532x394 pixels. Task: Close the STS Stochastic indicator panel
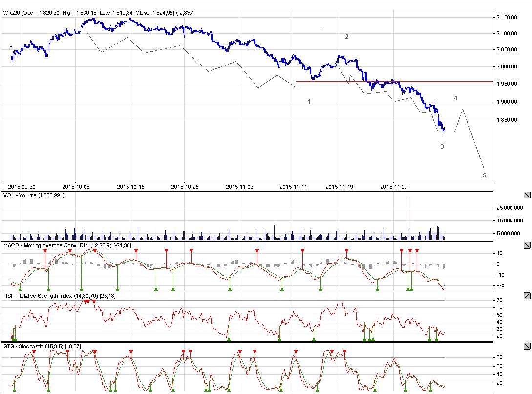tap(527, 346)
